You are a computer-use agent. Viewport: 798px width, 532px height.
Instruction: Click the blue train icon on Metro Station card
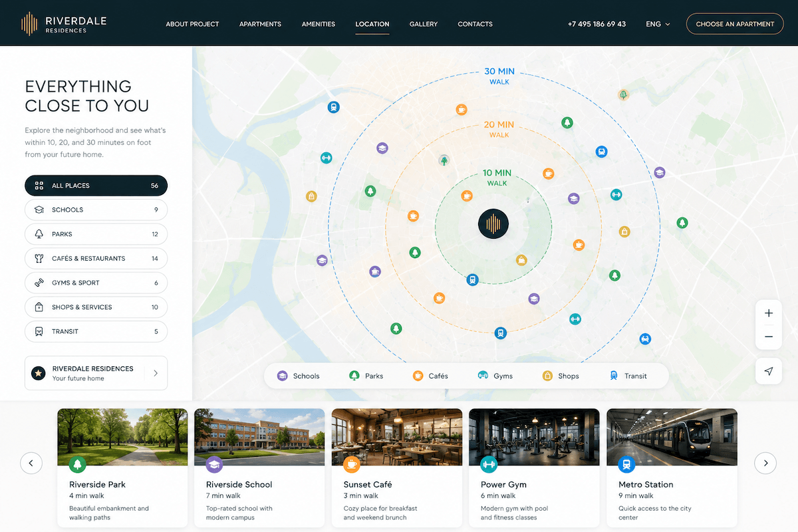626,464
